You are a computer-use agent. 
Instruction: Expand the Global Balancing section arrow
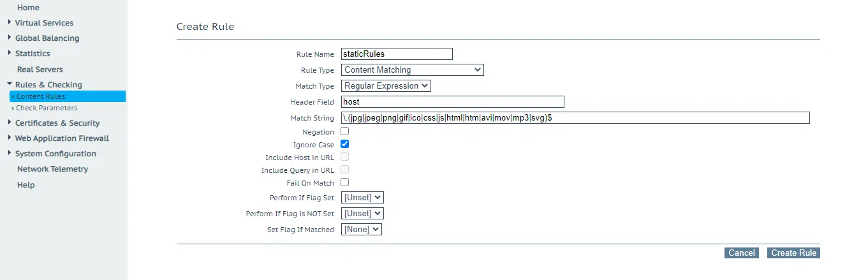tap(10, 38)
